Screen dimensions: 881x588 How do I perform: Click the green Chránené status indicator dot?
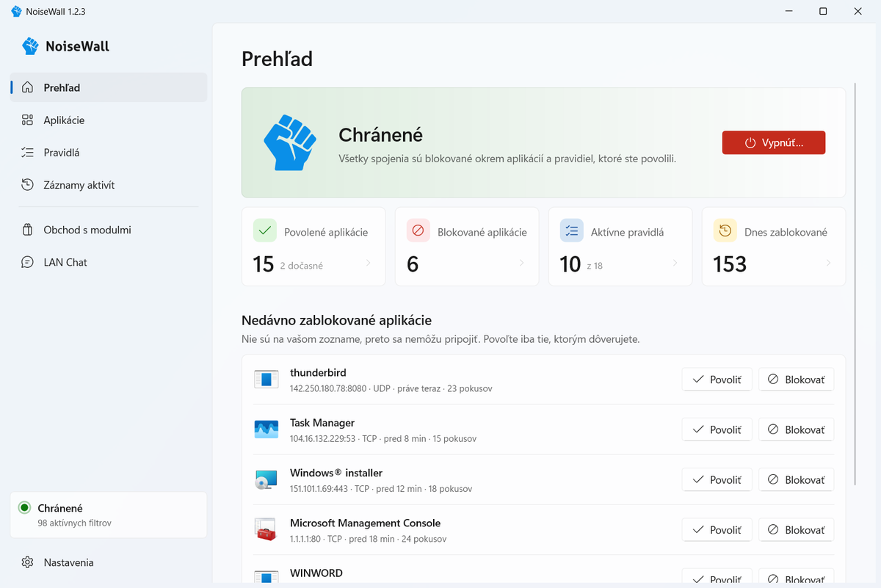pyautogui.click(x=24, y=508)
